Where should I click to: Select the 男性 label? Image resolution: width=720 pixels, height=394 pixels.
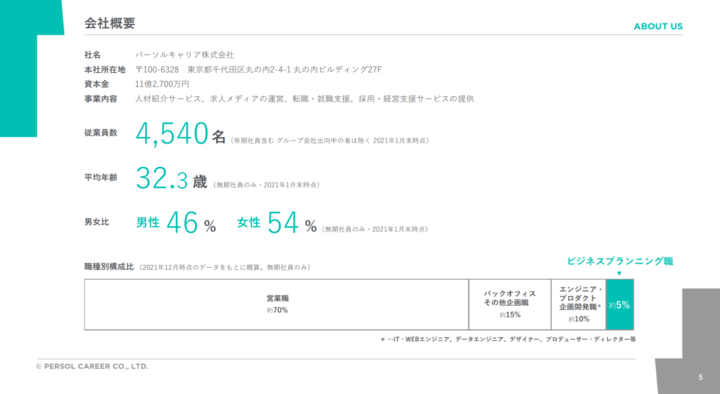pos(148,223)
